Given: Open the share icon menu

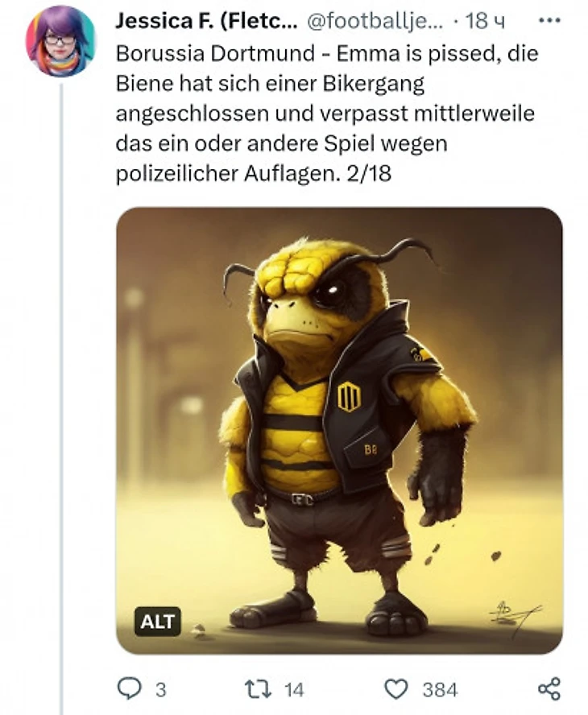Looking at the screenshot, I should [549, 688].
